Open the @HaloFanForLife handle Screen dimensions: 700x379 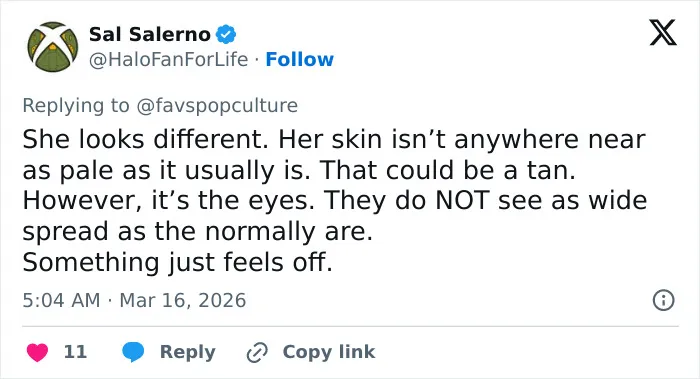(168, 59)
